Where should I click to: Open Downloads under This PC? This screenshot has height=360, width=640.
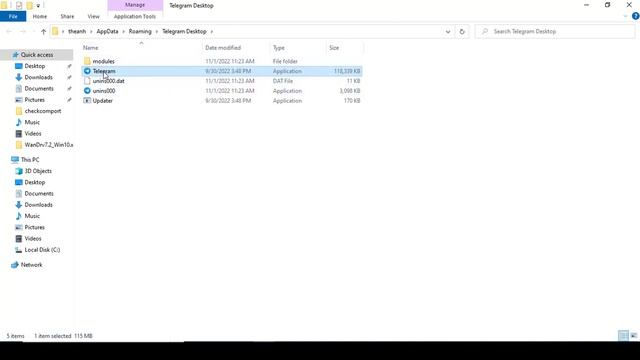38,205
